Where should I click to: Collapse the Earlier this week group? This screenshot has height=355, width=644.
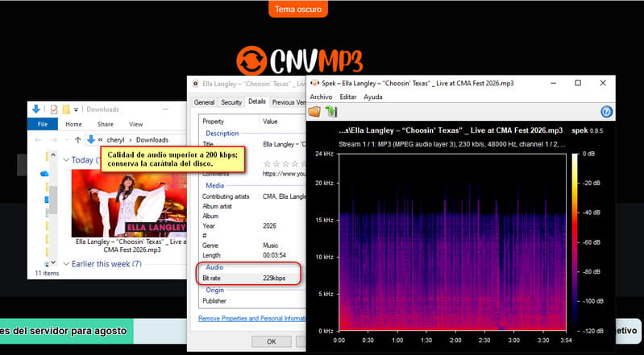click(x=66, y=264)
